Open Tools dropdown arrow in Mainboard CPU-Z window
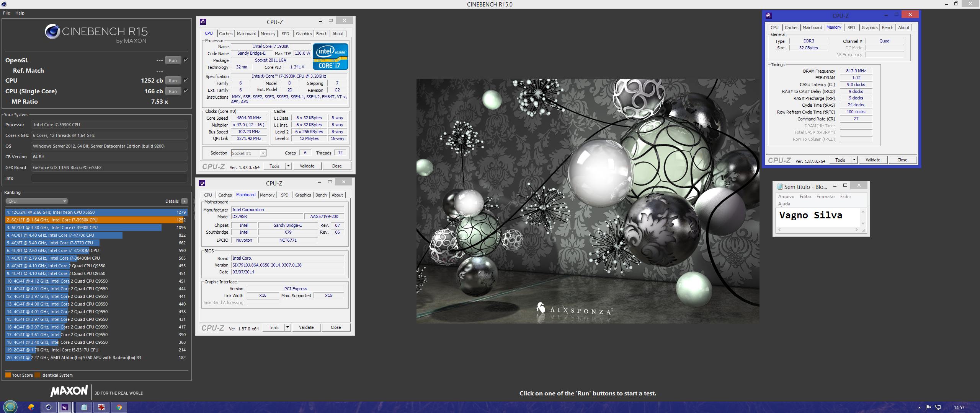The image size is (980, 413). coord(288,327)
